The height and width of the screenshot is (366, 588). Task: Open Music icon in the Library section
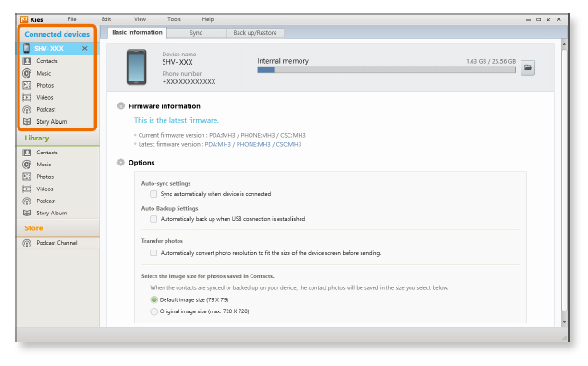coord(27,165)
